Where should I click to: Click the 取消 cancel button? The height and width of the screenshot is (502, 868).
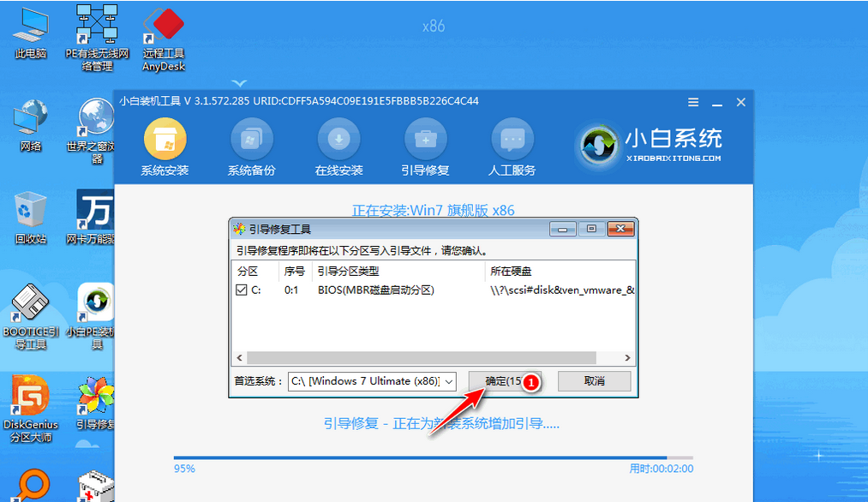click(594, 381)
